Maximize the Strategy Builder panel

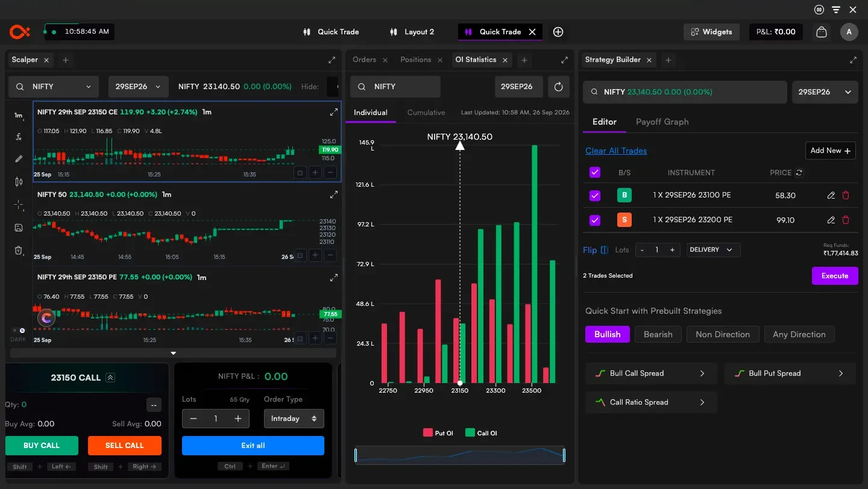pyautogui.click(x=853, y=60)
